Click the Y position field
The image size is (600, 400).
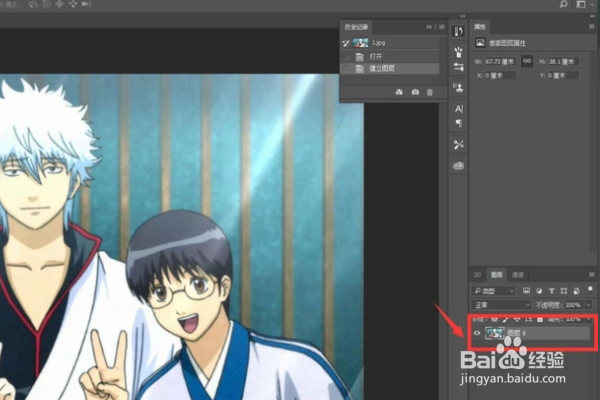563,76
